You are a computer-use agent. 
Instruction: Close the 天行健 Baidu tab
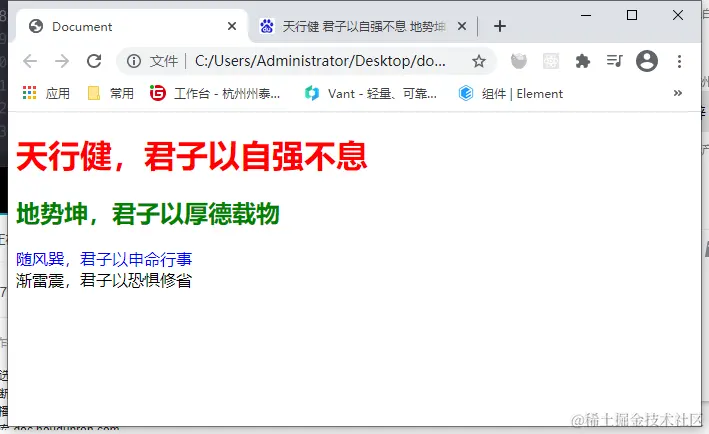[462, 27]
